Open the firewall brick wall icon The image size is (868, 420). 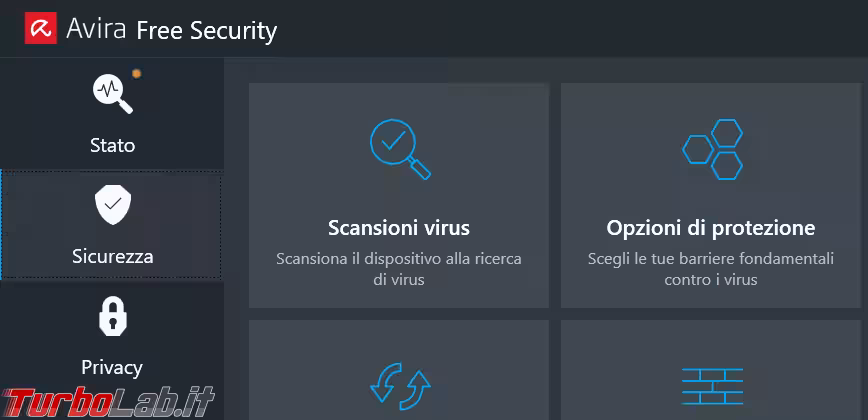pyautogui.click(x=711, y=386)
